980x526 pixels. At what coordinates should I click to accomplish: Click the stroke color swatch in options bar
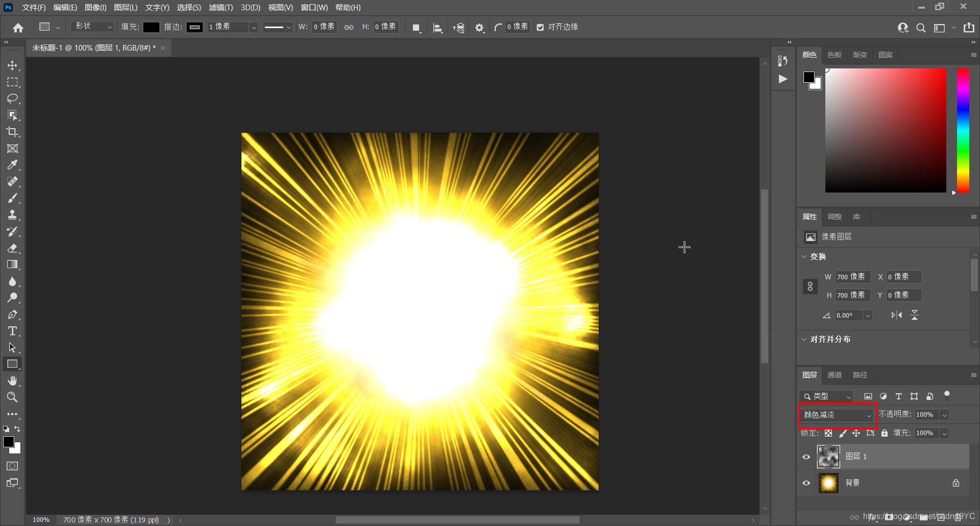[194, 27]
